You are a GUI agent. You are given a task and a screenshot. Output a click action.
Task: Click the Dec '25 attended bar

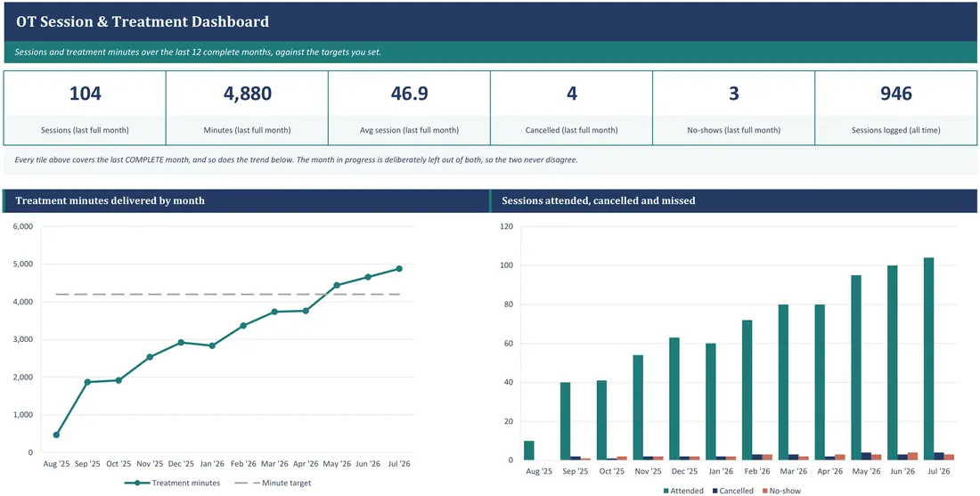(x=674, y=399)
